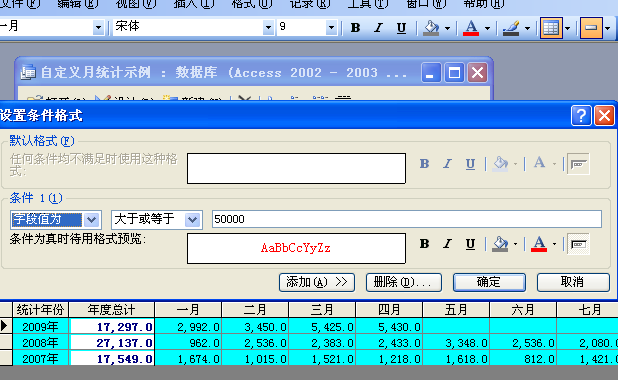The height and width of the screenshot is (380, 618).
Task: Minimize the 自定义月统计示例 database window
Action: click(x=431, y=73)
